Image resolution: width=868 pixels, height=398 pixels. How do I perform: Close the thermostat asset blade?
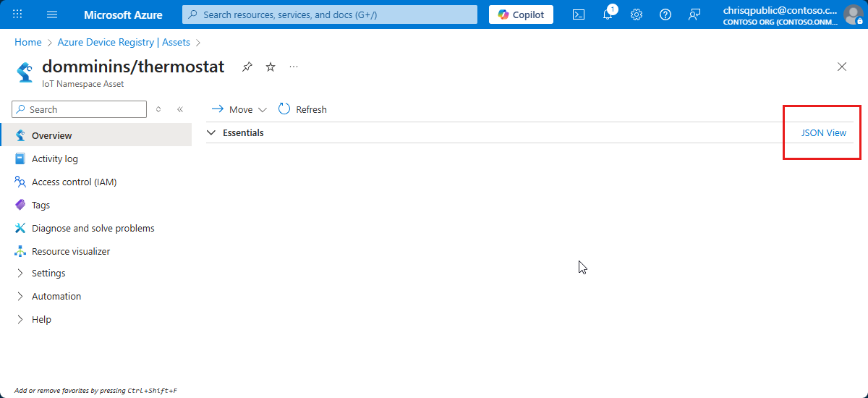pos(842,67)
